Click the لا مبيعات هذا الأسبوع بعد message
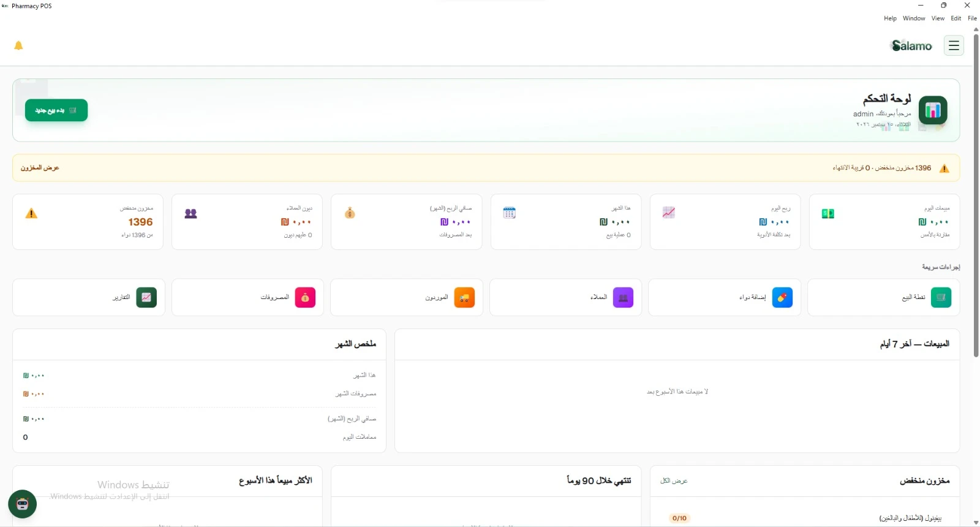This screenshot has width=980, height=527. [x=677, y=392]
